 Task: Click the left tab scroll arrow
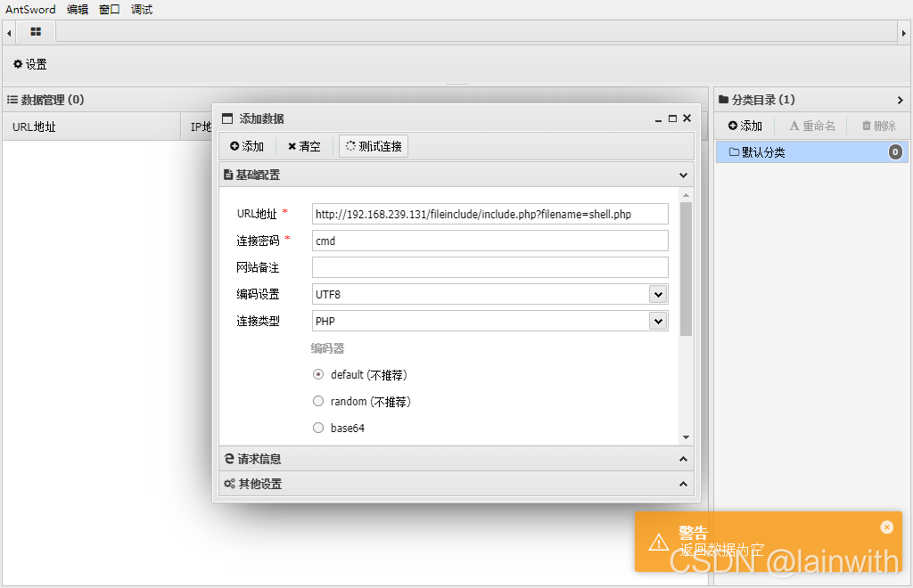click(x=9, y=33)
